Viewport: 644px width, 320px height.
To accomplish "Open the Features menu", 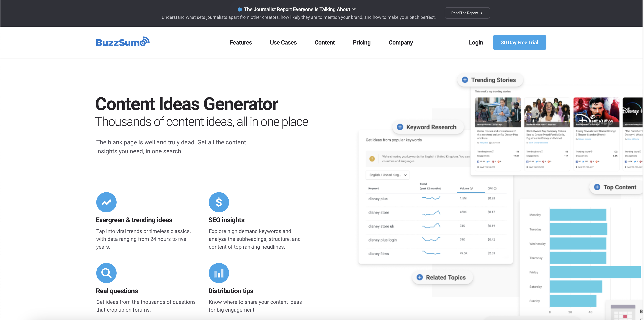I will (x=241, y=42).
